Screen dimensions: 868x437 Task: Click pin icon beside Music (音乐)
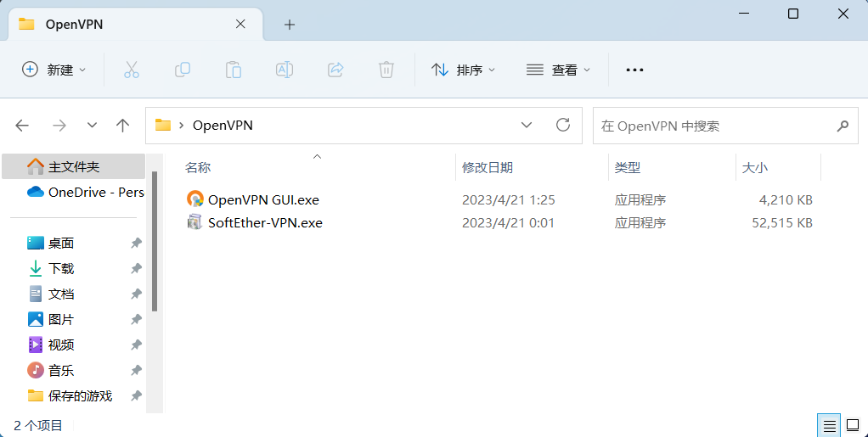pyautogui.click(x=136, y=370)
